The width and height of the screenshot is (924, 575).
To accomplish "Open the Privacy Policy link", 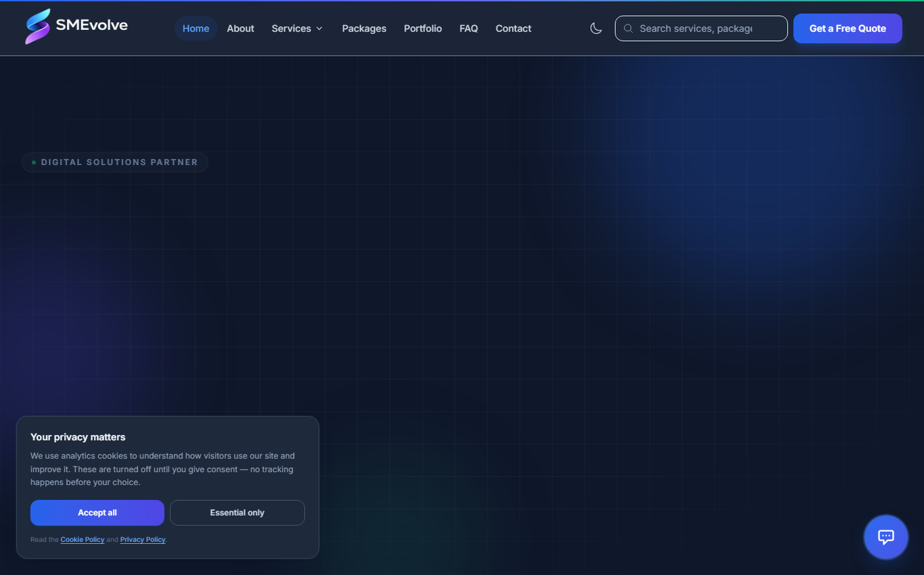I will pos(143,540).
